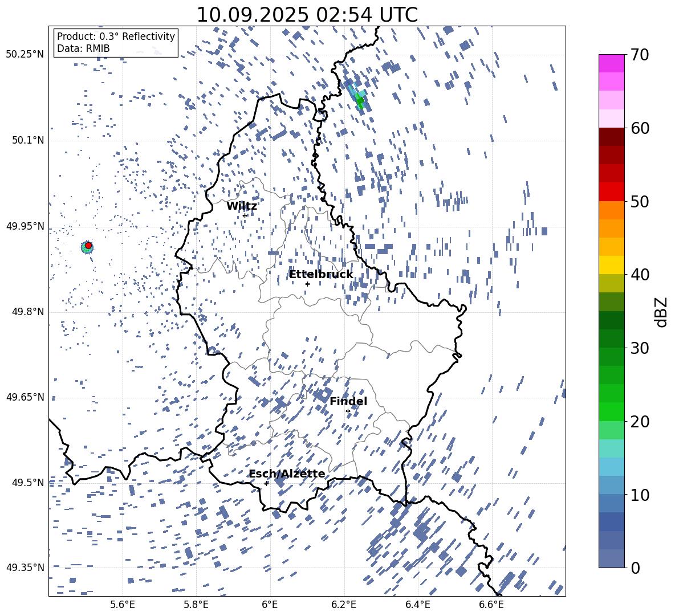Click the 50.25°N latitude tick label
Image resolution: width=675 pixels, height=616 pixels.
pos(25,55)
